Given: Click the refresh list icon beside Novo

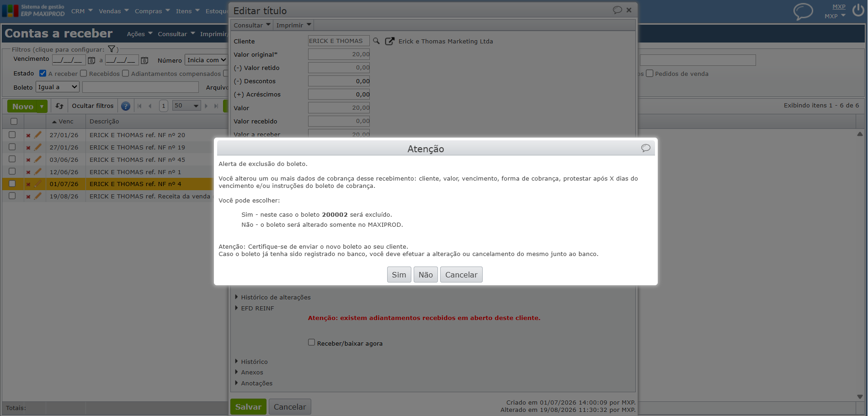Looking at the screenshot, I should 59,106.
